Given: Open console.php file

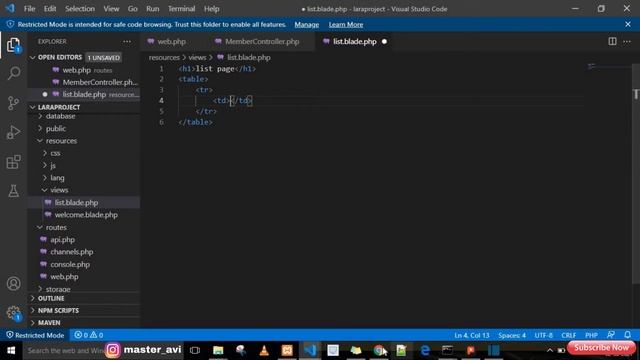Looking at the screenshot, I should [70, 264].
